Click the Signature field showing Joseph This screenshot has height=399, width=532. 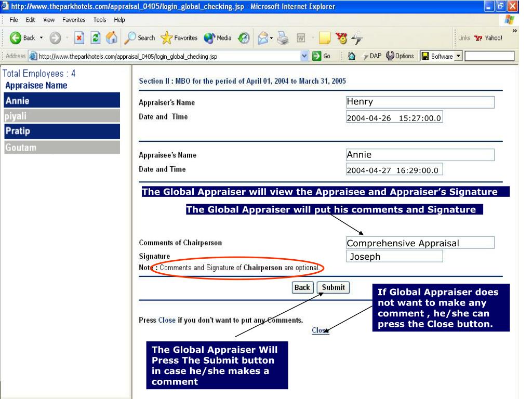394,257
